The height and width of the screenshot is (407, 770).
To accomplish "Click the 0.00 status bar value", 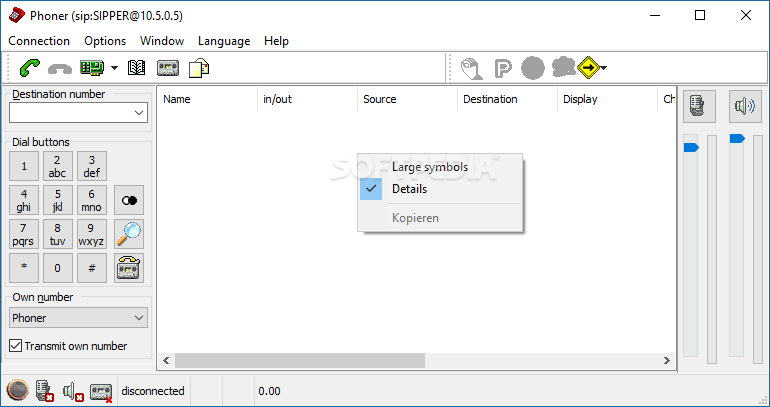I will pyautogui.click(x=270, y=391).
